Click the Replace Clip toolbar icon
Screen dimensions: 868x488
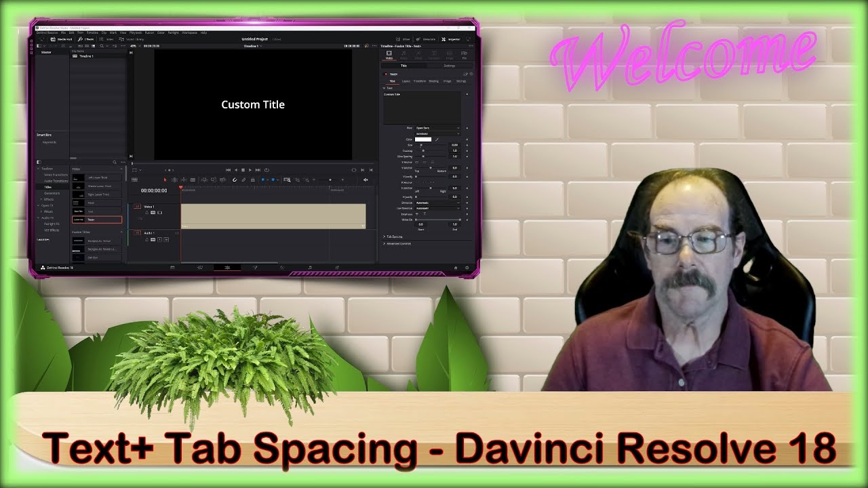223,180
